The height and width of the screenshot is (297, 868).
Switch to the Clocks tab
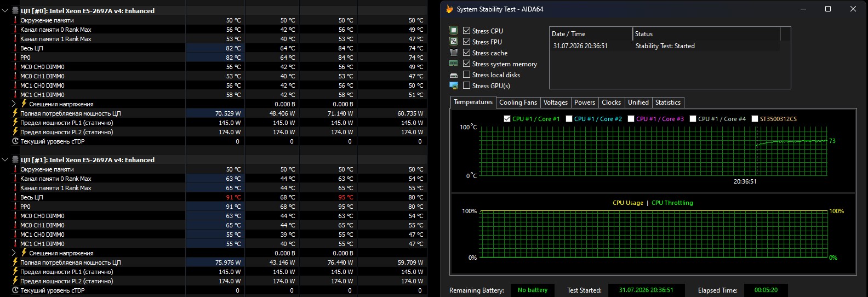611,102
